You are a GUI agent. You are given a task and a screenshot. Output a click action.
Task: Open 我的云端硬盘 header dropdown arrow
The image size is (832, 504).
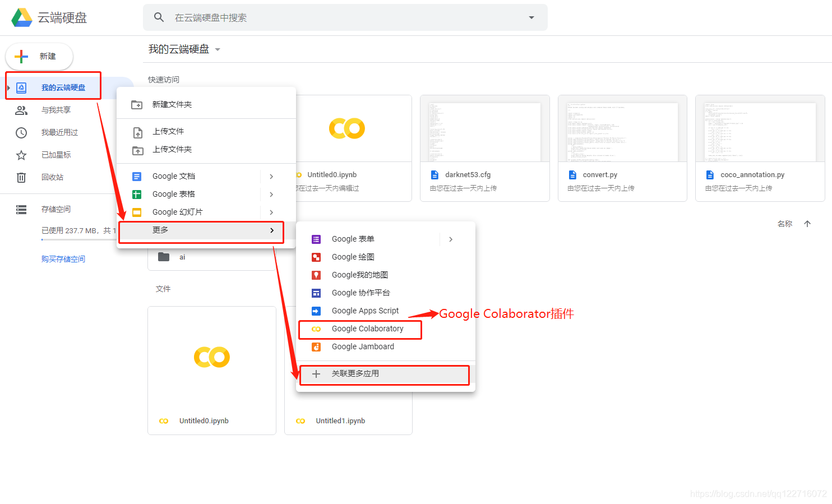[218, 49]
